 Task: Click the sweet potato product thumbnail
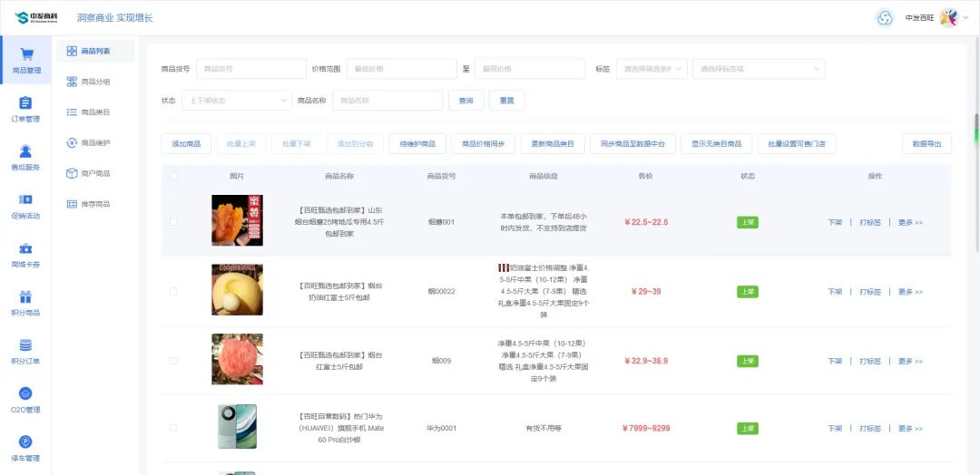(237, 220)
